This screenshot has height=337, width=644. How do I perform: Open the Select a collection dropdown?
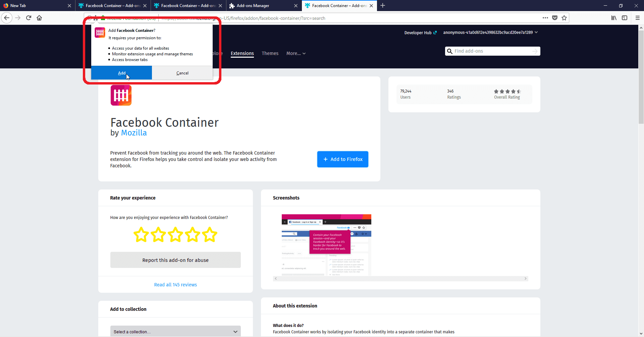(x=175, y=332)
